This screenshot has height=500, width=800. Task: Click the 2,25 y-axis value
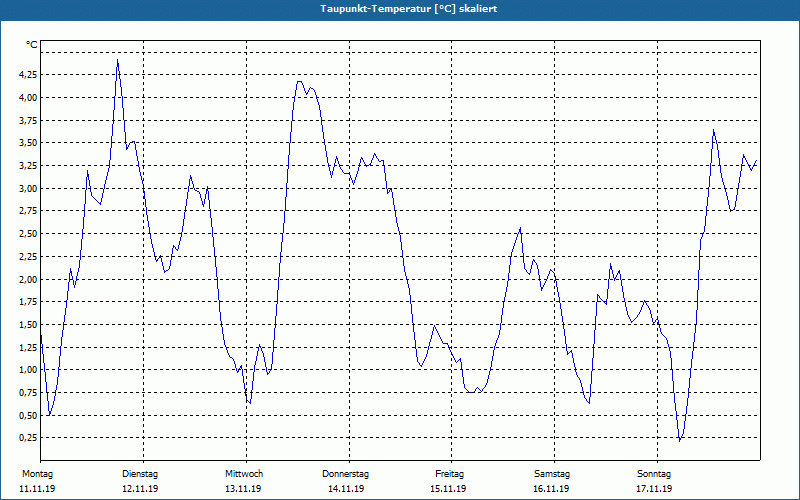pyautogui.click(x=28, y=257)
